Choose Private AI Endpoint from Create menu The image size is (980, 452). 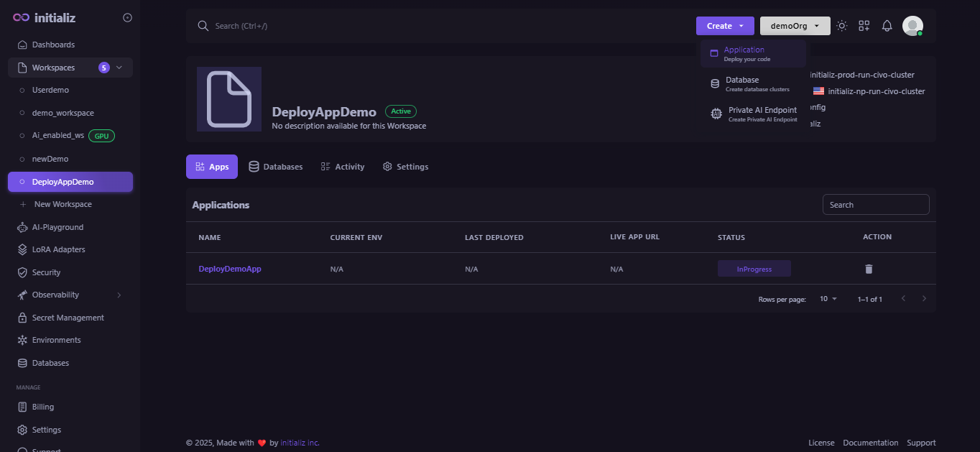tap(753, 114)
